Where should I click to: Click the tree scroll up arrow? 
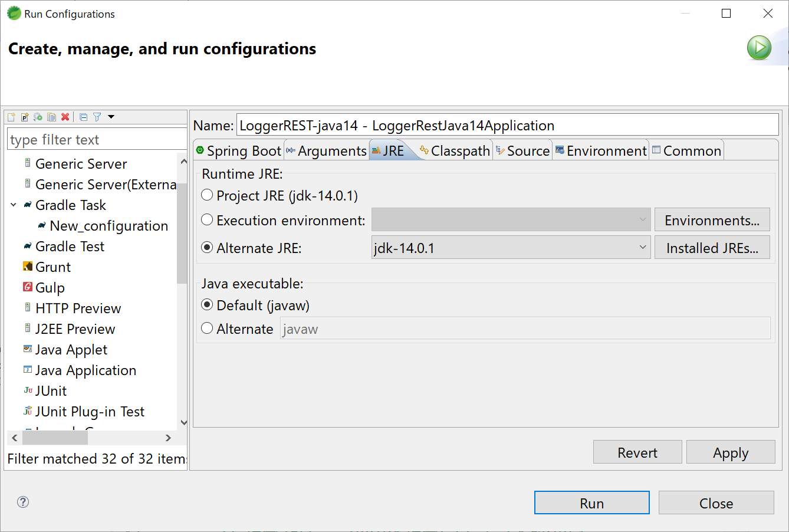point(183,161)
